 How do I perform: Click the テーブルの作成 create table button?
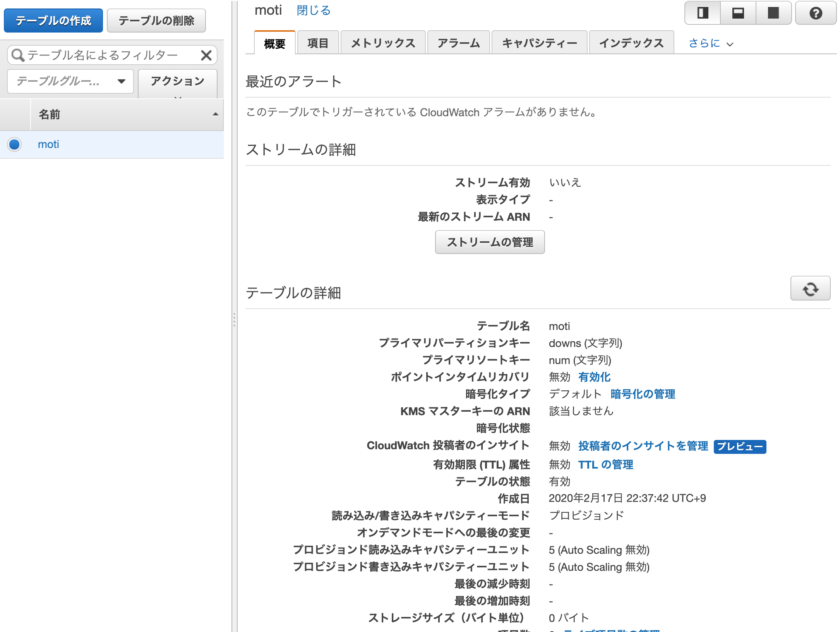pos(53,21)
